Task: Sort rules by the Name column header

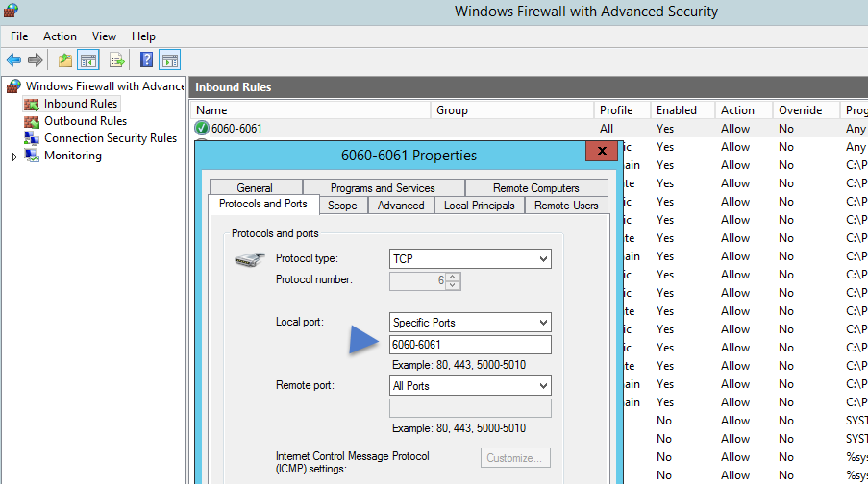Action: (x=311, y=110)
